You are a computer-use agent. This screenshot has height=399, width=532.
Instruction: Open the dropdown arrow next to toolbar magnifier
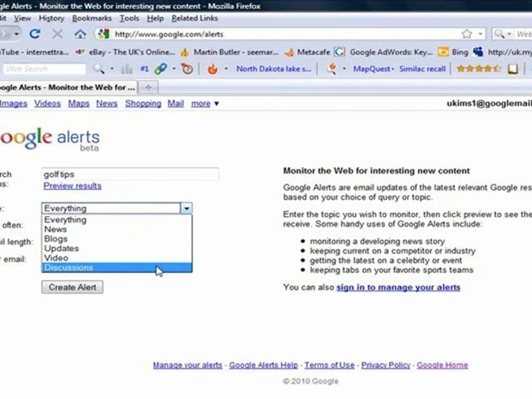tap(112, 69)
